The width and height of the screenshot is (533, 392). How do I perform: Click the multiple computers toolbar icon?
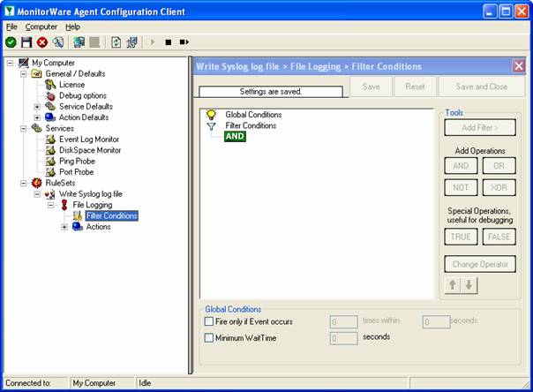click(x=131, y=42)
